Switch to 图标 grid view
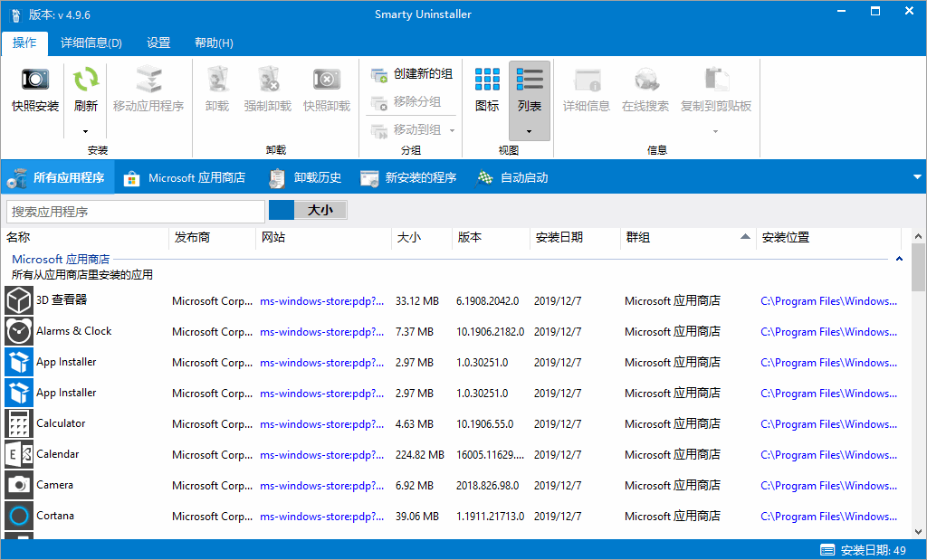This screenshot has width=927, height=560. pyautogui.click(x=487, y=79)
